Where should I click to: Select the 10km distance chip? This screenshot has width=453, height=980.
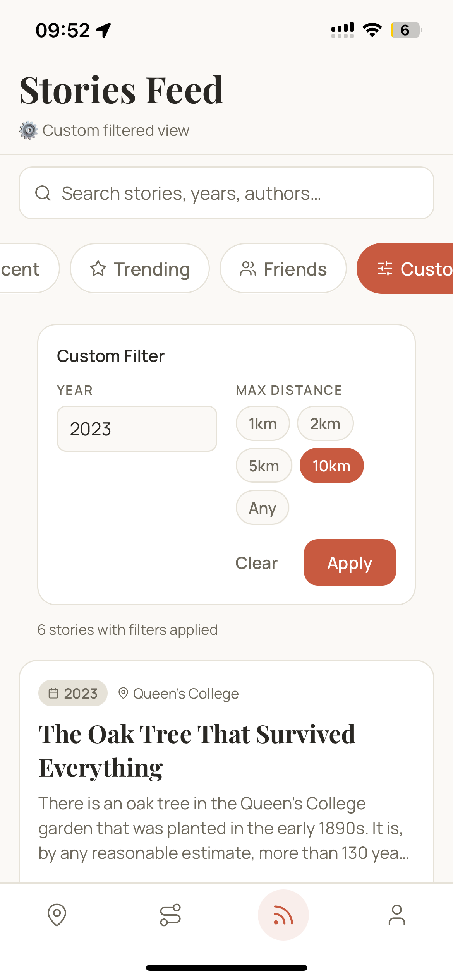332,466
